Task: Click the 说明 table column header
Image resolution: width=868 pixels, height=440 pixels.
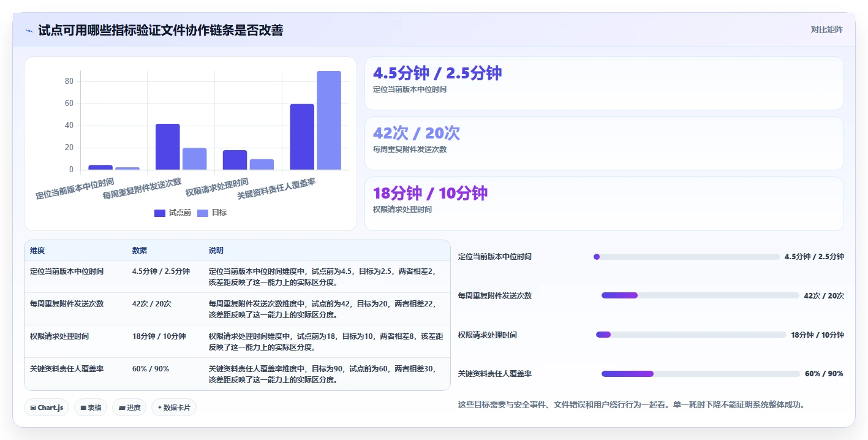Action: (216, 251)
